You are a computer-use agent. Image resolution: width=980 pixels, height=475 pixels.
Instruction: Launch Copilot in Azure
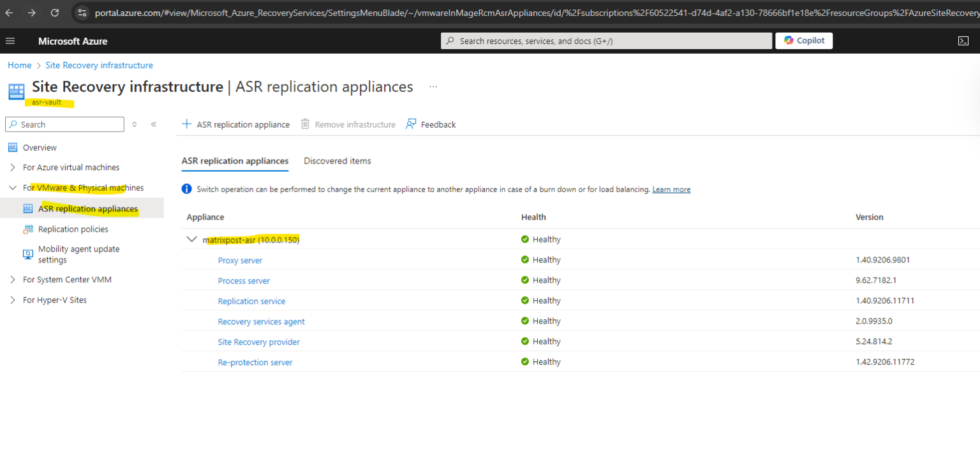click(x=803, y=40)
